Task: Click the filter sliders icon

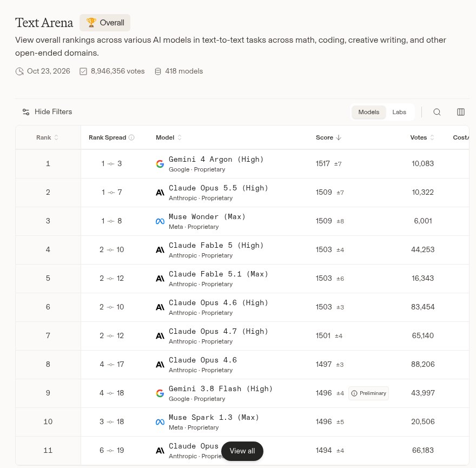Action: (x=26, y=112)
